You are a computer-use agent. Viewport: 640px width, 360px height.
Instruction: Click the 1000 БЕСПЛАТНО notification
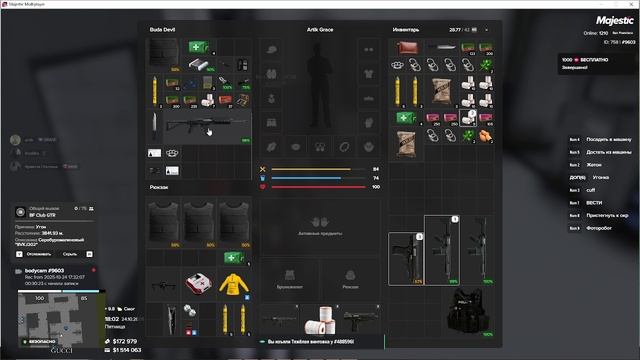[x=597, y=63]
